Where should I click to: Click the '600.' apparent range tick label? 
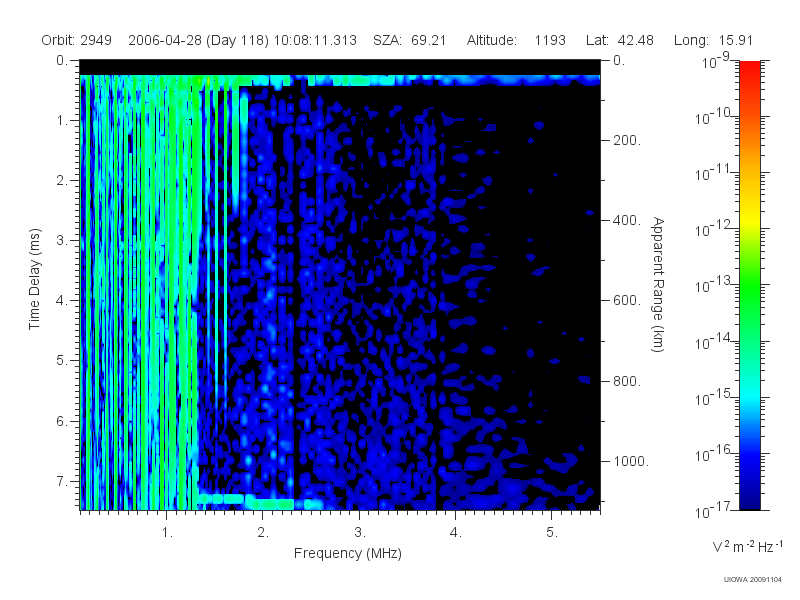627,301
